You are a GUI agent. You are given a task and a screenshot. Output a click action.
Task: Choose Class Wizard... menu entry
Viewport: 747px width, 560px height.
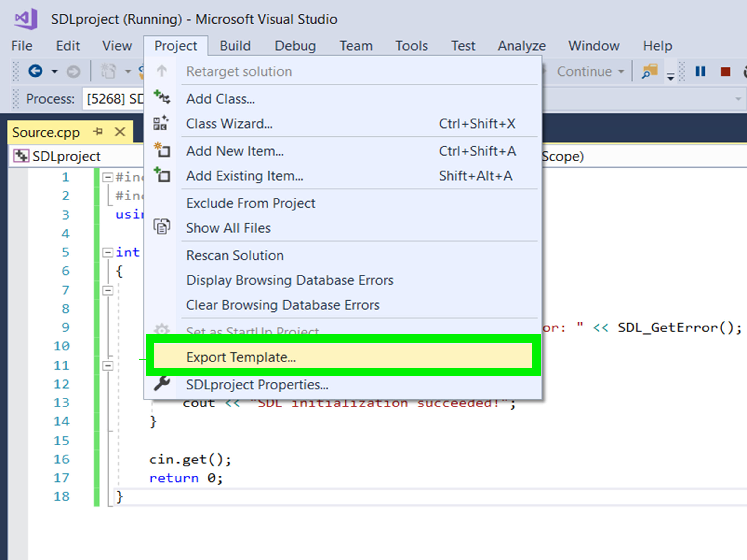(x=343, y=124)
